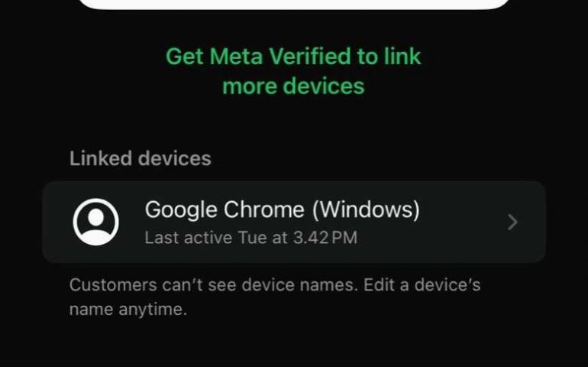Tap the Customers can't see device names note
This screenshot has width=588, height=367.
pos(274,297)
